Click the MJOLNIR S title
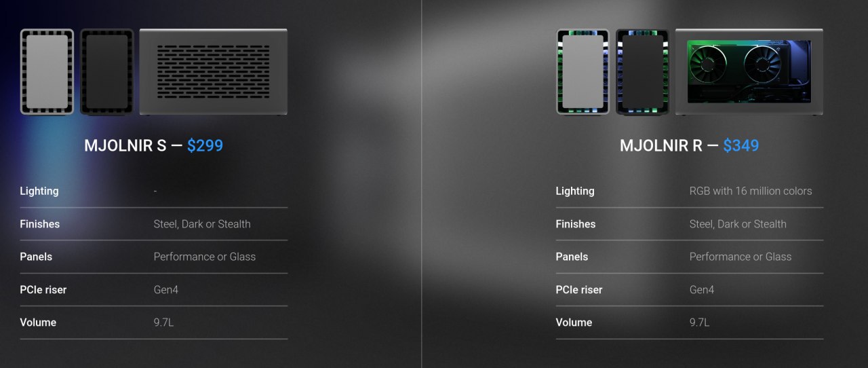The image size is (868, 368). (x=125, y=145)
